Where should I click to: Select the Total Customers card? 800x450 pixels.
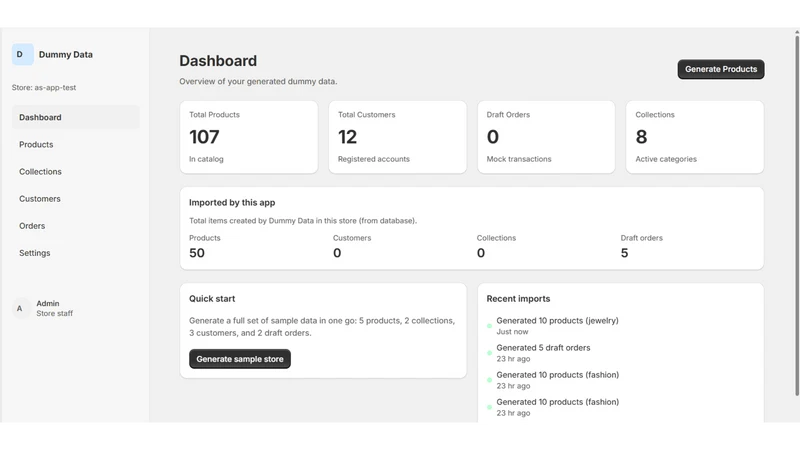(397, 137)
